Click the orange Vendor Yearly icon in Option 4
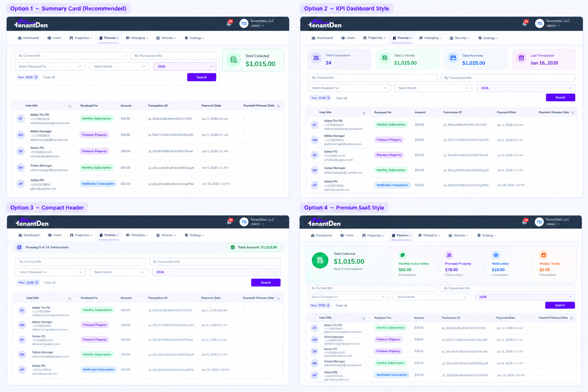 point(544,255)
